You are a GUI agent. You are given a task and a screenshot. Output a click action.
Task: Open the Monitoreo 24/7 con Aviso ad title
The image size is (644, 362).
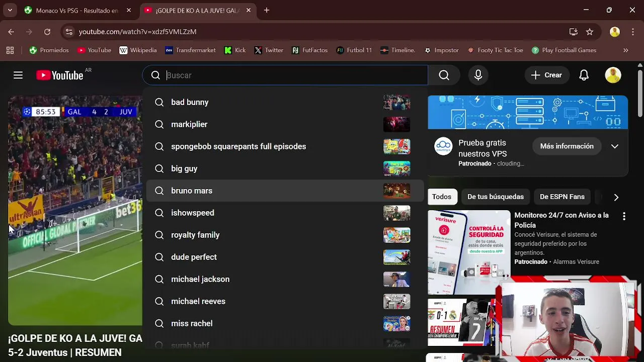tap(561, 220)
